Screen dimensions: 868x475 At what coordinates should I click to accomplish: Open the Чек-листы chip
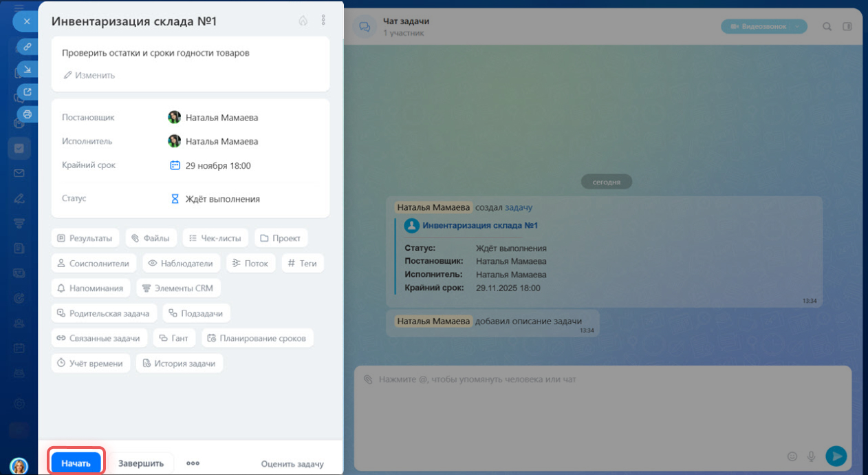pyautogui.click(x=216, y=238)
